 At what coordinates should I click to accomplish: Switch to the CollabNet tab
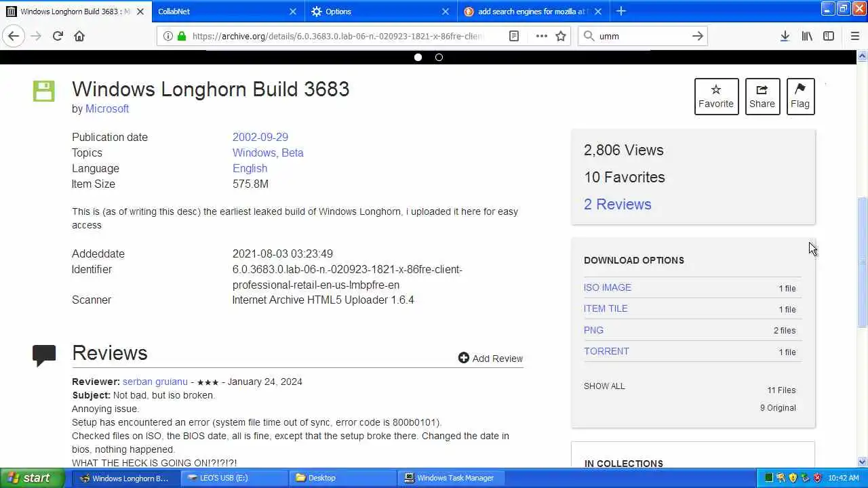(x=229, y=12)
